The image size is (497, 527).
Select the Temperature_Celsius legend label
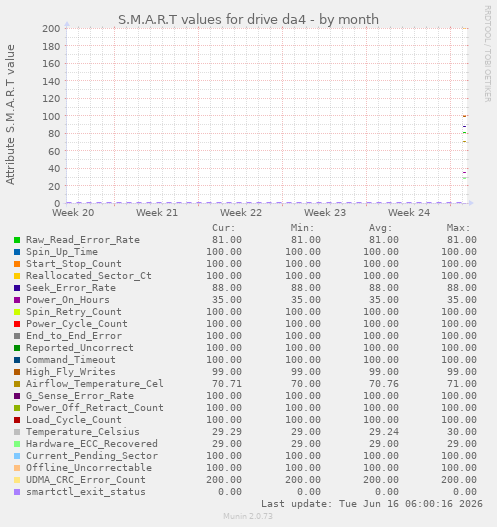pos(83,432)
